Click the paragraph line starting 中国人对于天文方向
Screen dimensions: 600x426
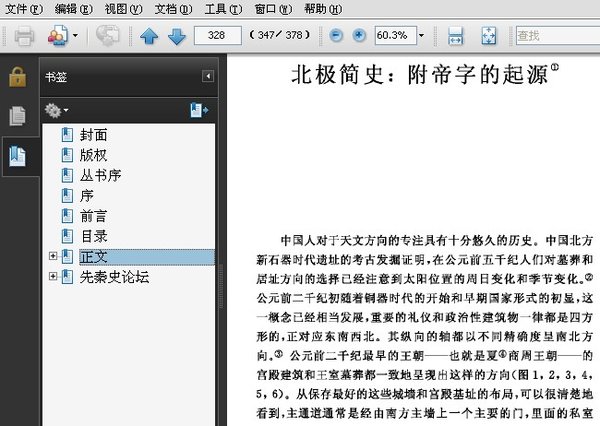point(437,240)
